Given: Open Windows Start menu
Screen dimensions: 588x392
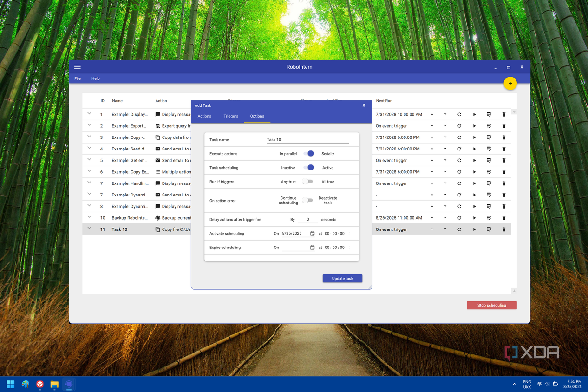Looking at the screenshot, I should [x=10, y=384].
